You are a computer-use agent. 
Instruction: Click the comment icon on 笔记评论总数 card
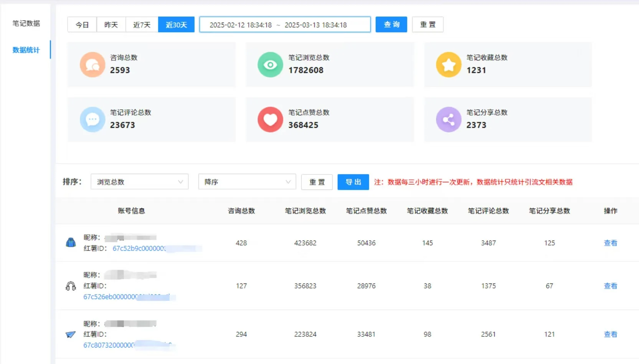[x=92, y=119]
